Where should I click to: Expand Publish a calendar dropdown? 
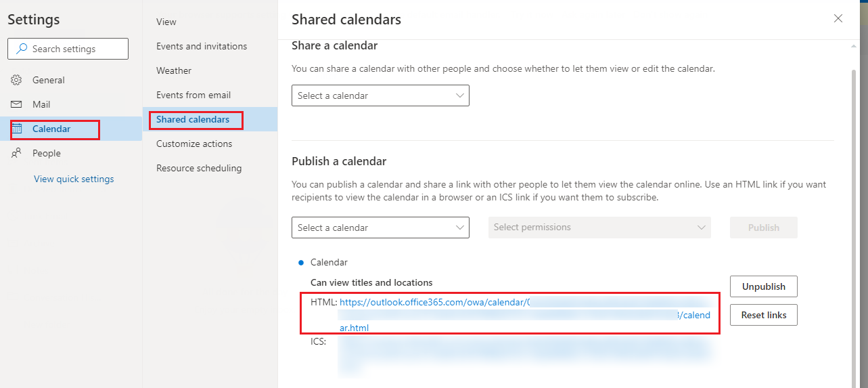pyautogui.click(x=380, y=228)
